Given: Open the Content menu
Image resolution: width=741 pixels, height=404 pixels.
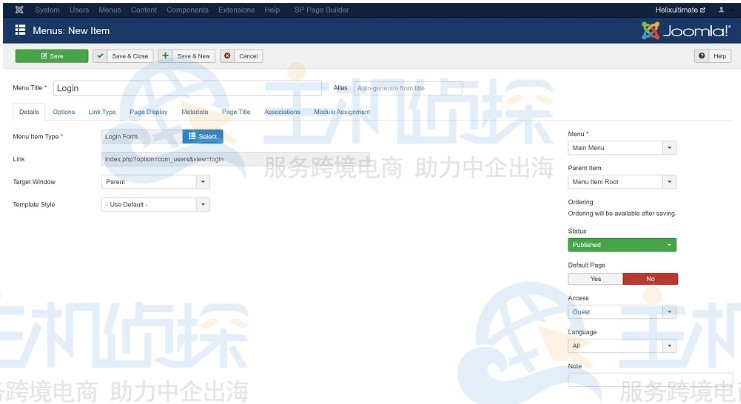Looking at the screenshot, I should coord(144,9).
